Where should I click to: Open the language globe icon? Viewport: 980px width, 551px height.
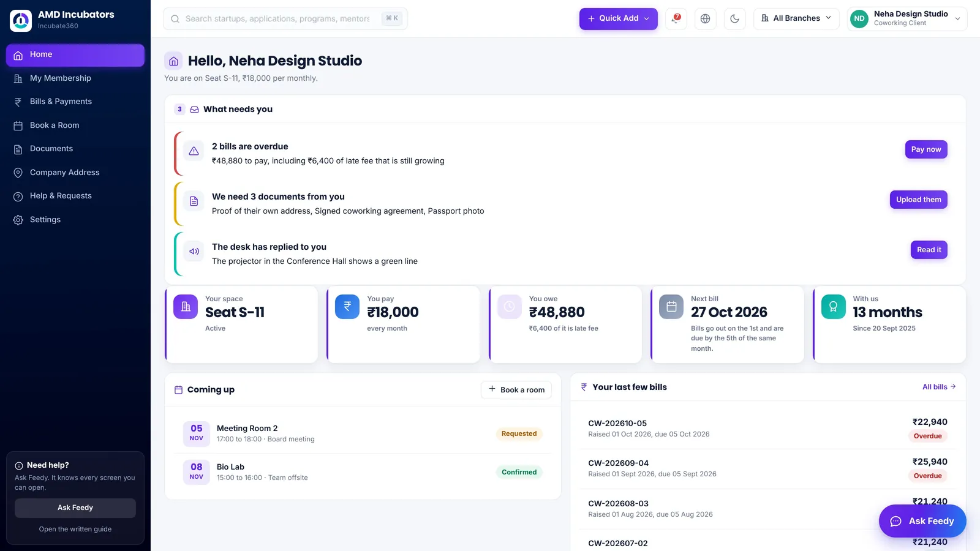point(705,18)
